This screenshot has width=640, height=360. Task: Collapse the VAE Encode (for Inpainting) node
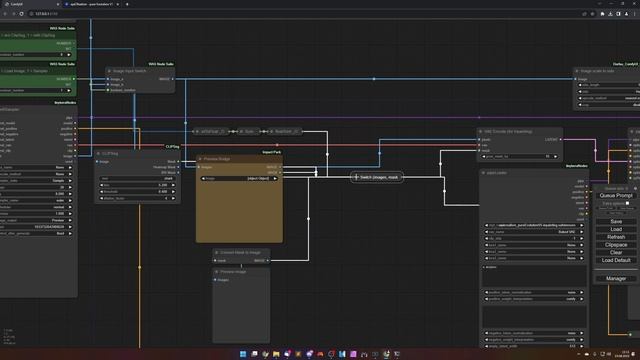coord(481,132)
